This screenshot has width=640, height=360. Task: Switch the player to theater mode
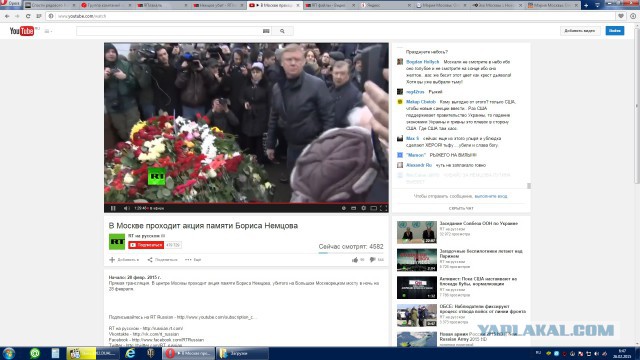(373, 208)
